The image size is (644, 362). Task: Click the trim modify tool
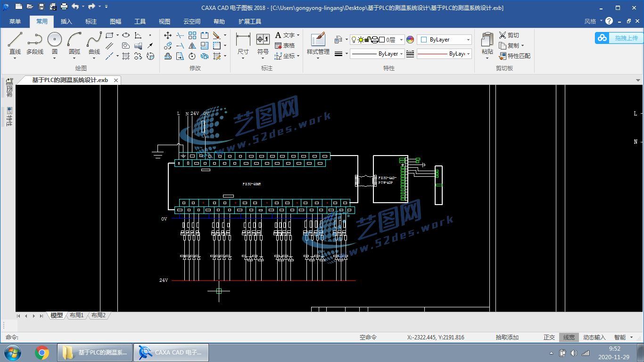pyautogui.click(x=180, y=35)
